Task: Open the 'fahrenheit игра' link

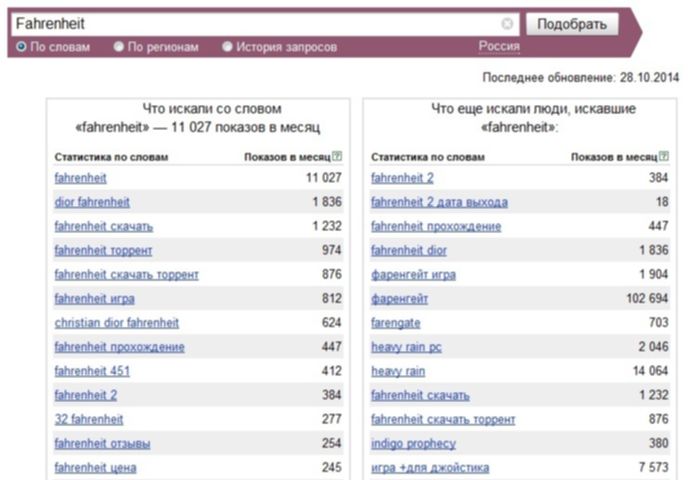Action: 94,299
